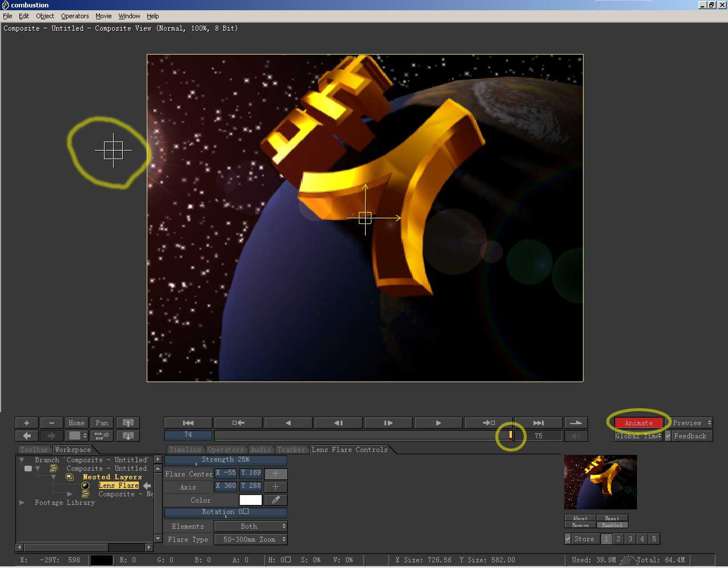This screenshot has height=568, width=728.
Task: Click the zoom in plus button
Action: 26,423
